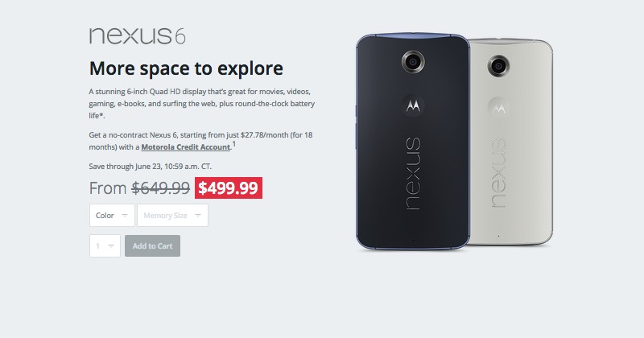Image resolution: width=644 pixels, height=338 pixels.
Task: Click the More space to explore heading
Action: [x=186, y=68]
